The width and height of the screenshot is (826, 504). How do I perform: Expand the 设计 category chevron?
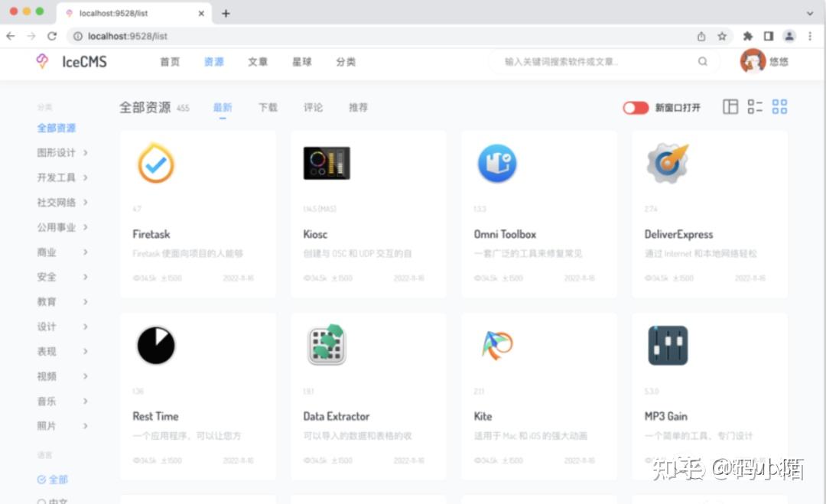click(x=86, y=327)
